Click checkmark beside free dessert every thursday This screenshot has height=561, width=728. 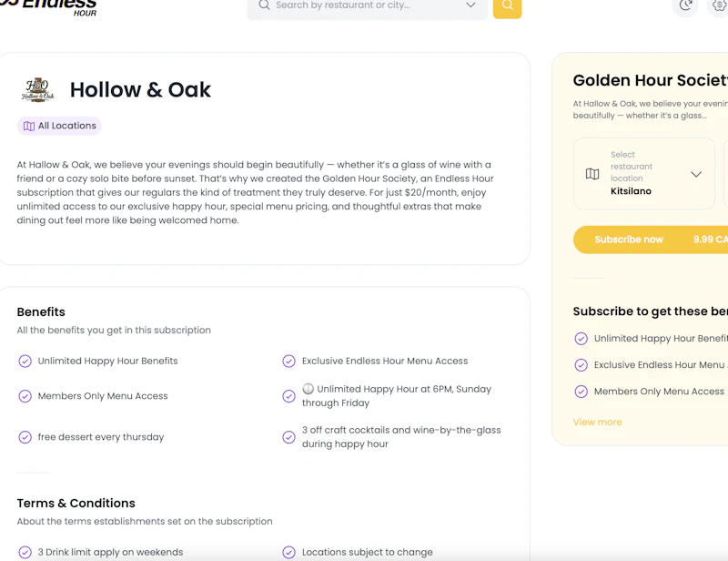(x=25, y=437)
